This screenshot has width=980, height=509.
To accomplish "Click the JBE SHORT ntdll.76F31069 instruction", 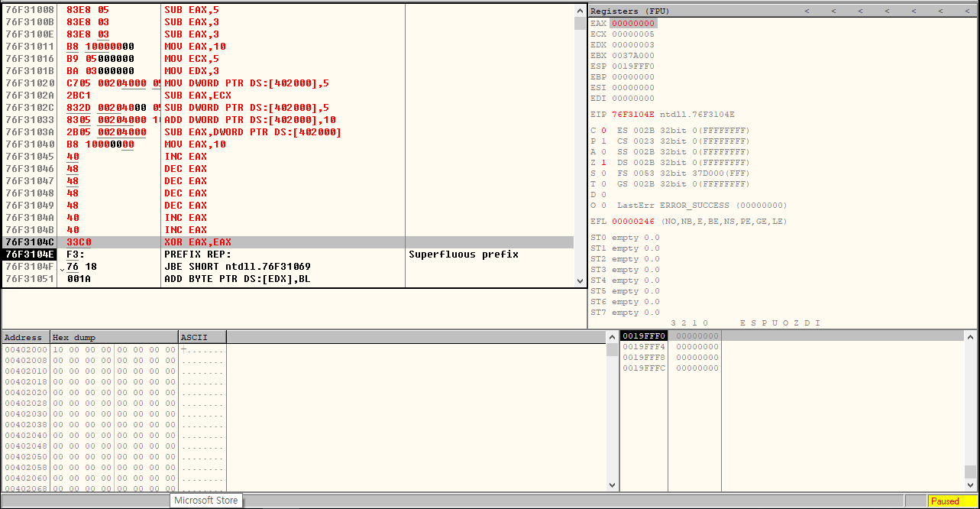I will [238, 267].
